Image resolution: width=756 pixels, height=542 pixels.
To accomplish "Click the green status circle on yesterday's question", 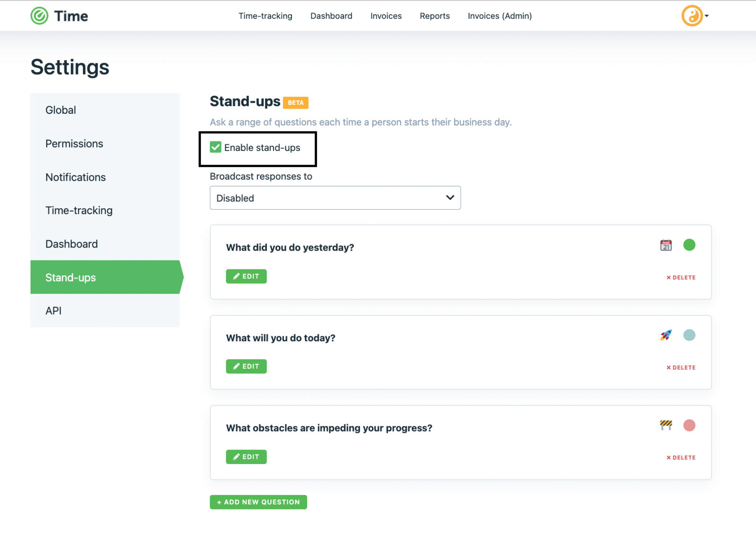I will point(689,245).
